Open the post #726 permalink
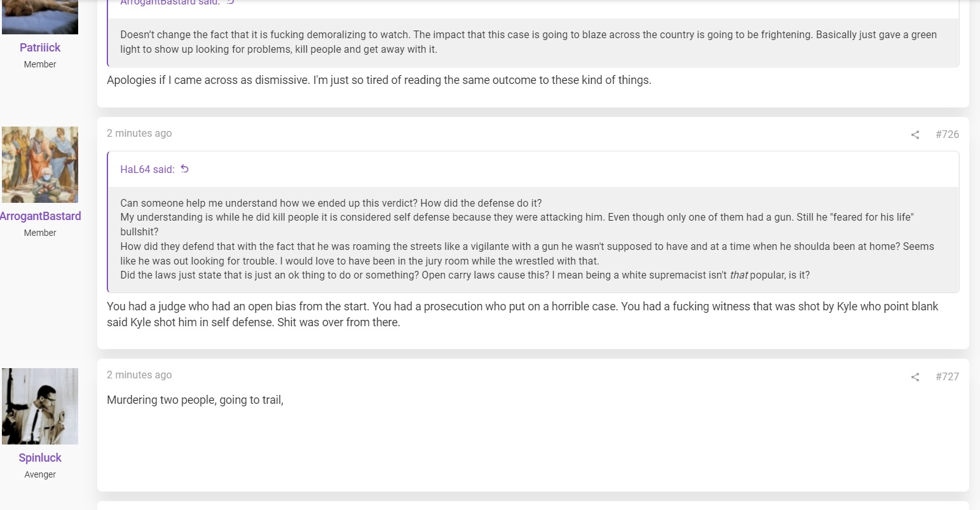The width and height of the screenshot is (980, 510). tap(947, 134)
